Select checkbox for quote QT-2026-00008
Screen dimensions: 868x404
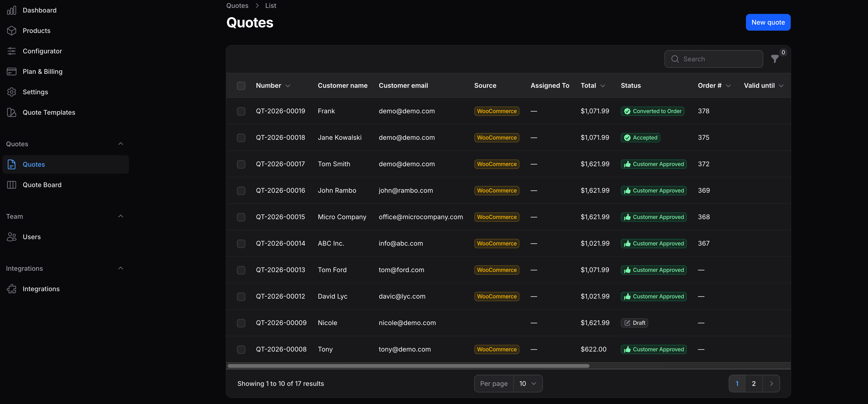pos(241,349)
